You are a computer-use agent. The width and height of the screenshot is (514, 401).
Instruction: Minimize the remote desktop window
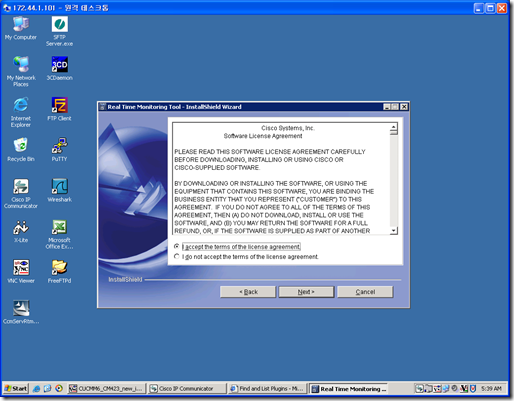point(478,8)
